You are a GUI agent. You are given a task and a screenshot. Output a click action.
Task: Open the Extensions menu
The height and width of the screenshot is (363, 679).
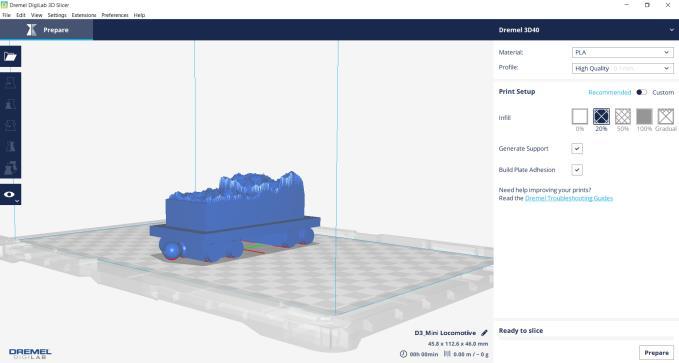84,15
